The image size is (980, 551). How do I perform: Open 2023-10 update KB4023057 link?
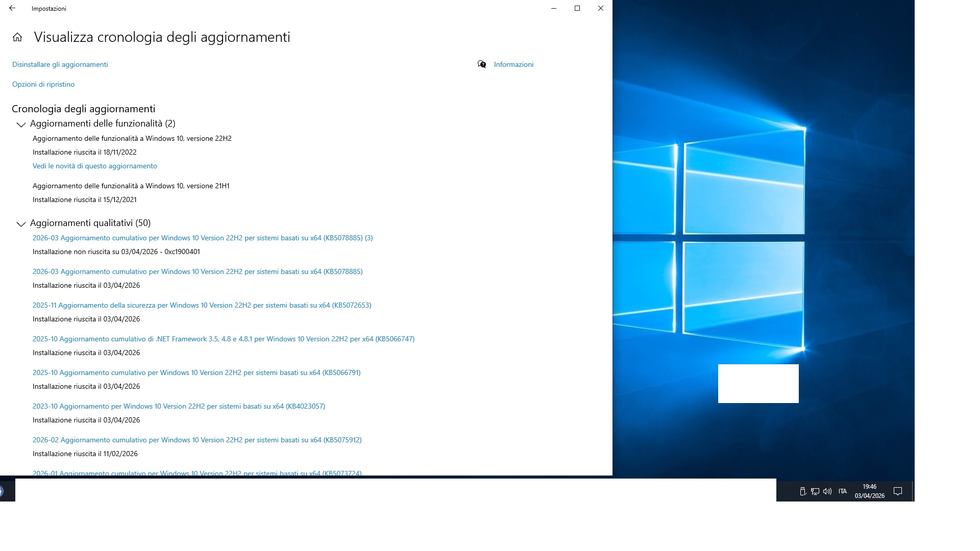179,406
